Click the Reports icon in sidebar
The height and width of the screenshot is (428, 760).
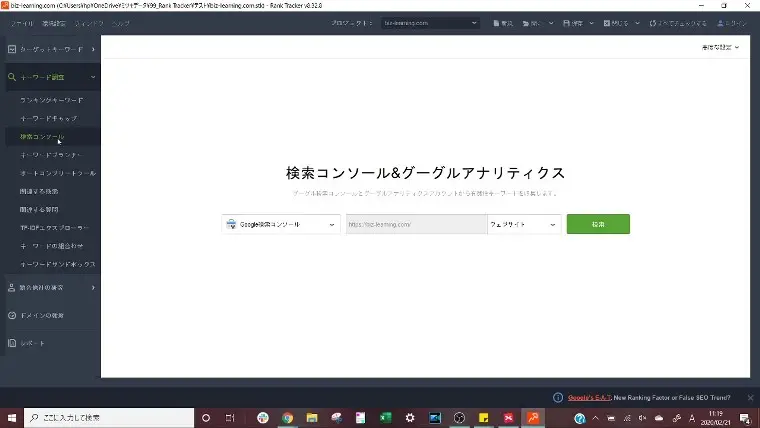tap(11, 343)
